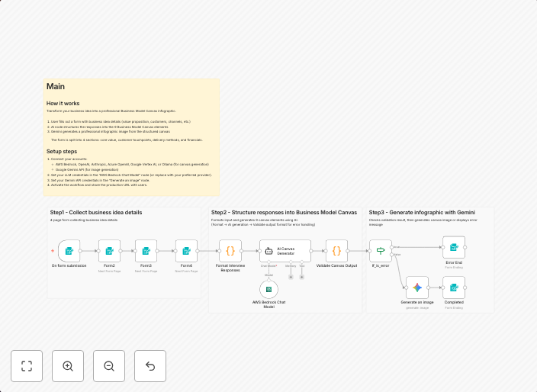The width and height of the screenshot is (537, 392).
Task: Open the Generate an image Gemini node
Action: coord(417,288)
